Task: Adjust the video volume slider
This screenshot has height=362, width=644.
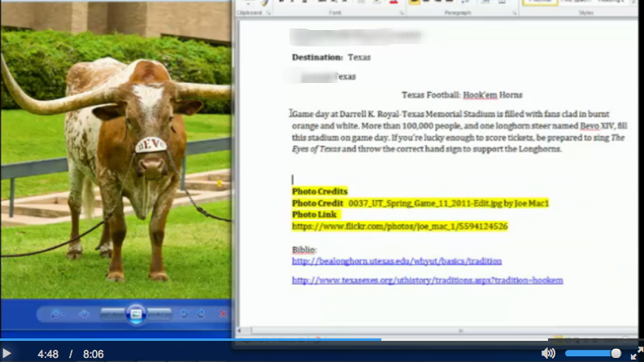Action: [x=593, y=353]
